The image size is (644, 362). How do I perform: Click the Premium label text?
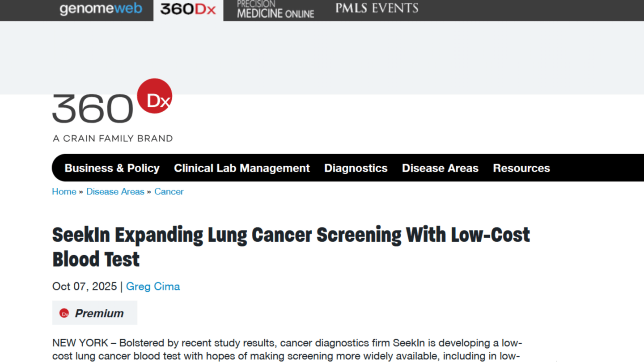tap(99, 313)
